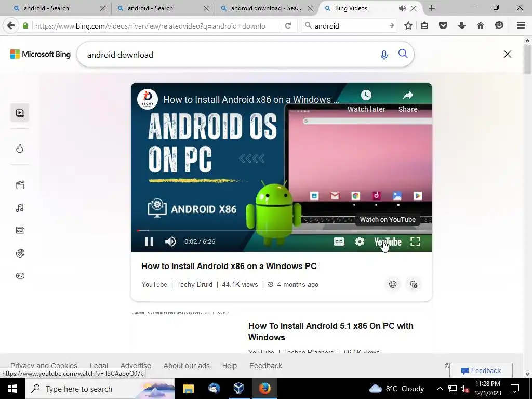Click the globe view-page icon
This screenshot has height=399, width=532.
point(393,284)
